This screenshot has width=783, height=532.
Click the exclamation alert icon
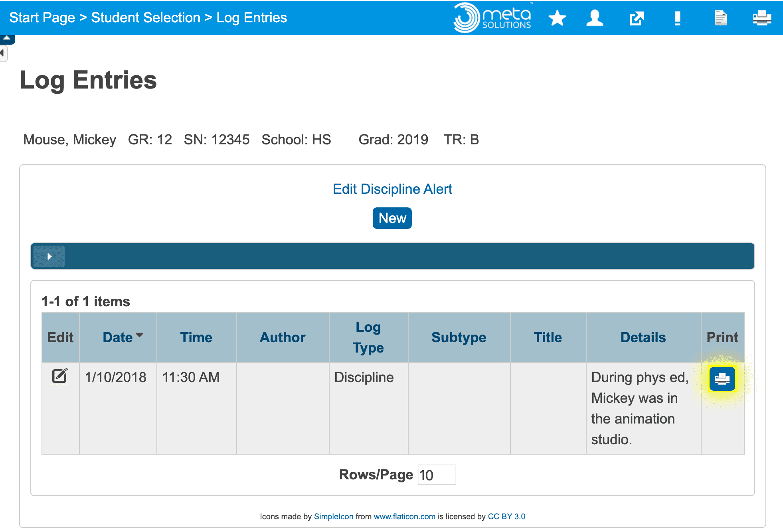click(678, 18)
